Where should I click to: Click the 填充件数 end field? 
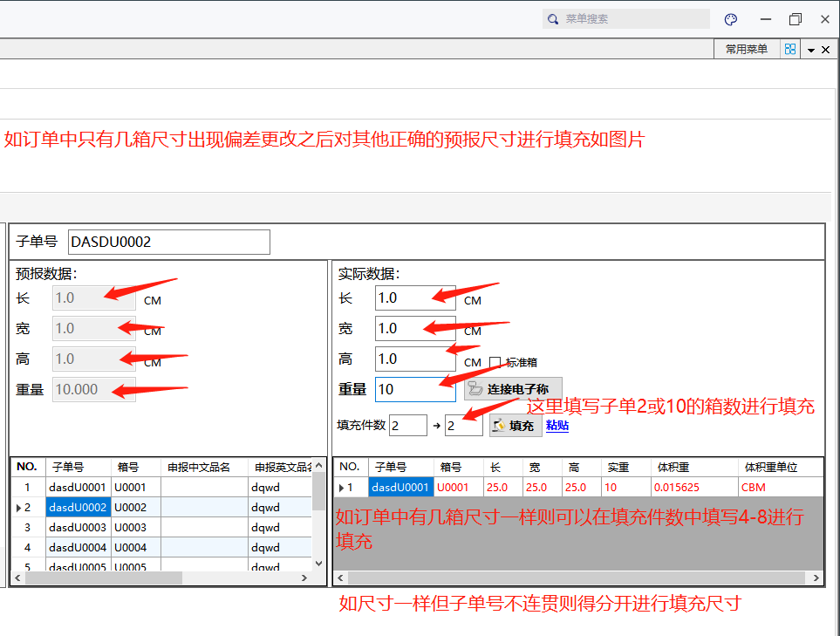[x=463, y=426]
